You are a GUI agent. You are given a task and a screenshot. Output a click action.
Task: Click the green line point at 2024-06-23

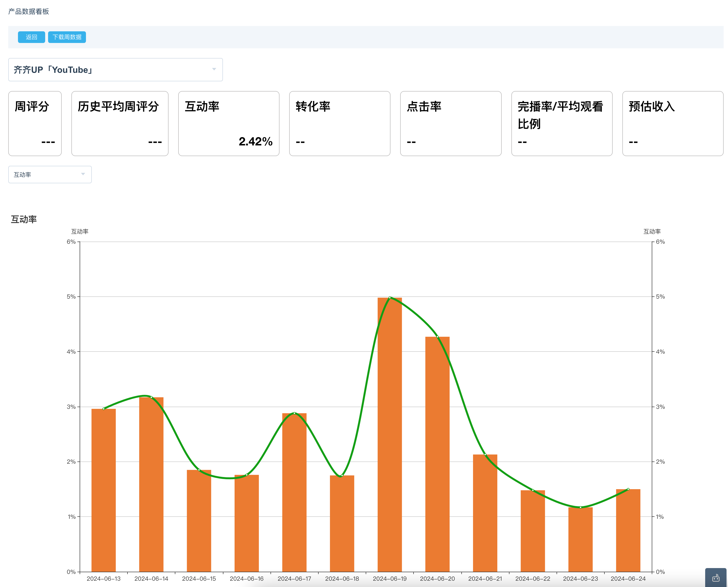[581, 507]
